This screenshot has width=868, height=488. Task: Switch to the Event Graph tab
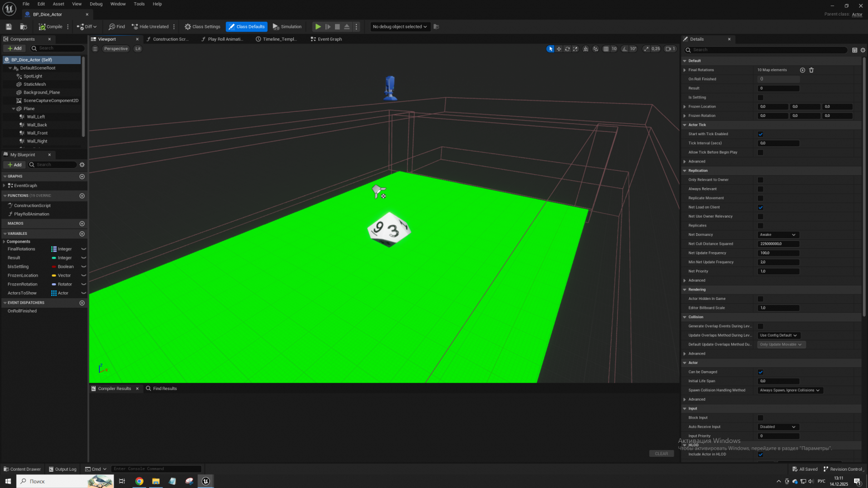(x=329, y=39)
